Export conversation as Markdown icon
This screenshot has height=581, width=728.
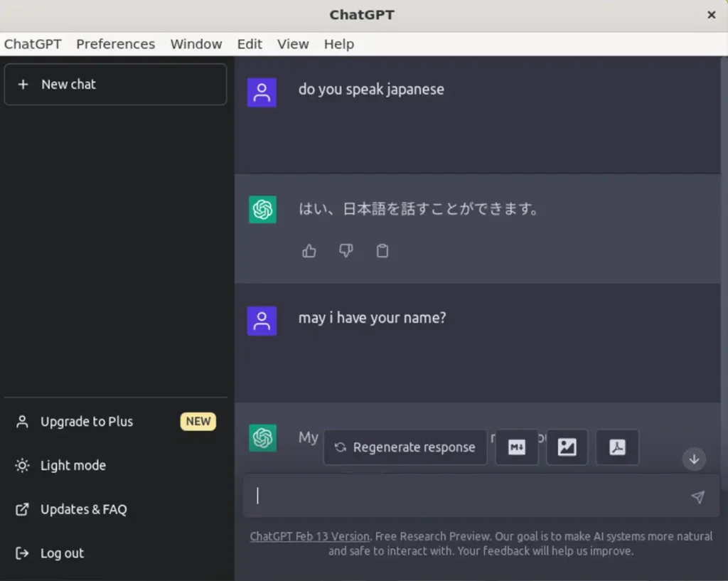(517, 447)
